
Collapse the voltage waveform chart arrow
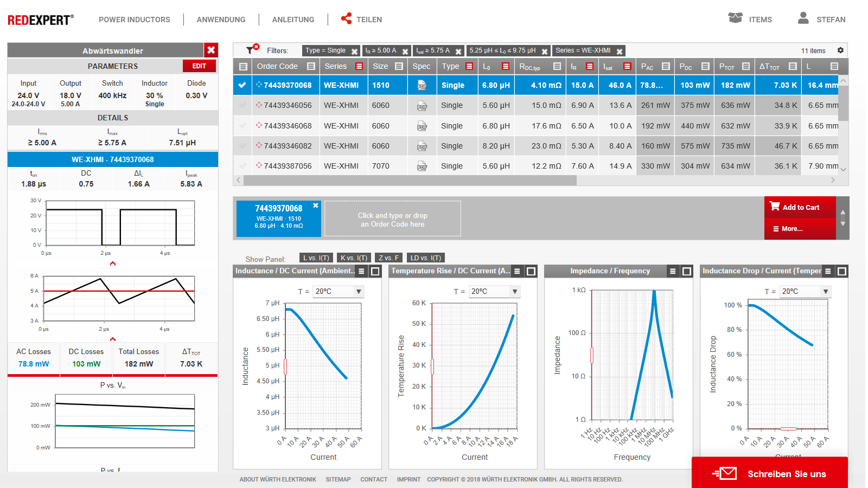(113, 264)
